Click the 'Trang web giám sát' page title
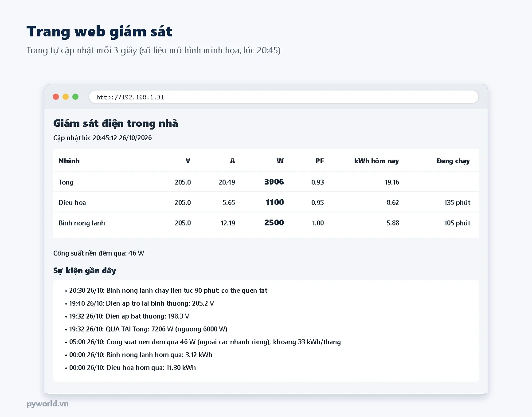 click(x=99, y=31)
